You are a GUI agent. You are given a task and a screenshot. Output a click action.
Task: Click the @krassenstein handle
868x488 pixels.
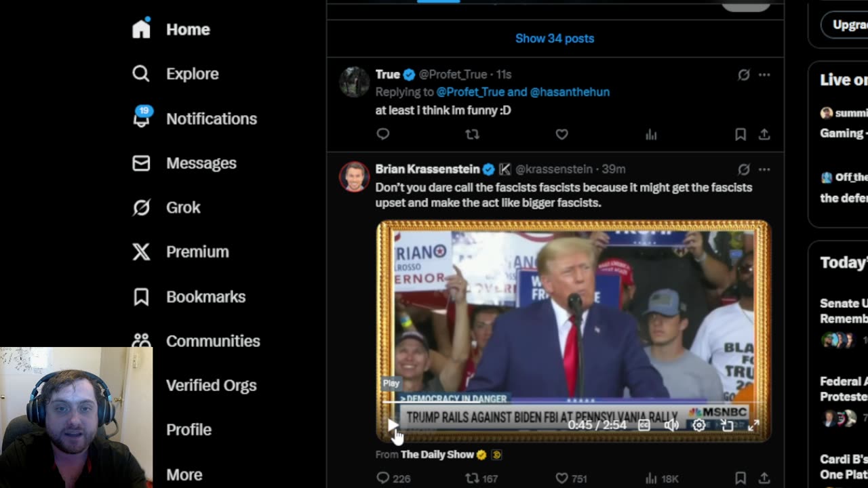click(x=554, y=169)
